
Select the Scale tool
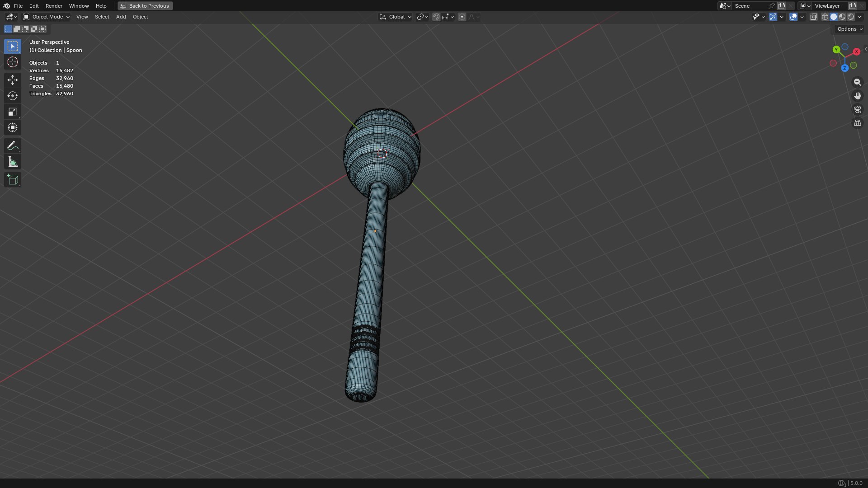13,112
